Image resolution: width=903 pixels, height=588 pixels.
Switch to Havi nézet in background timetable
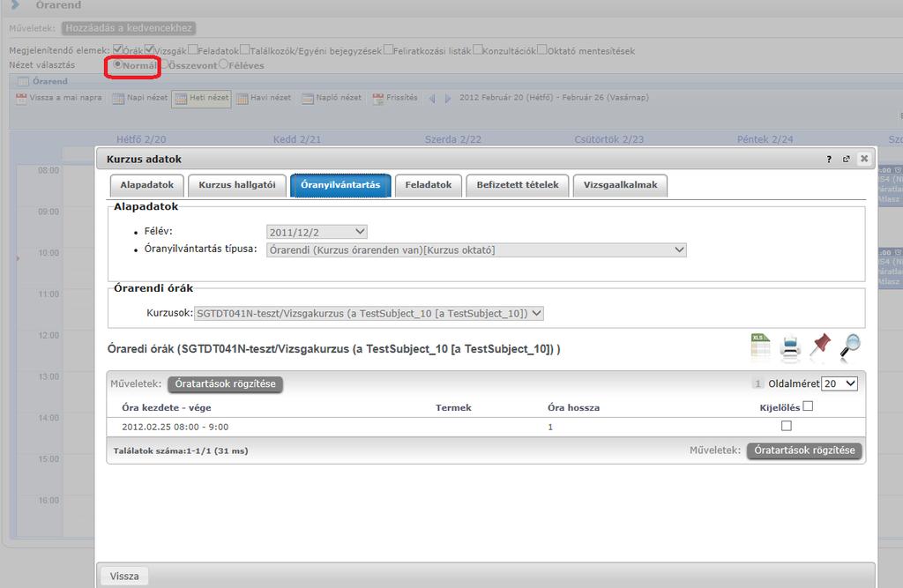tap(263, 98)
